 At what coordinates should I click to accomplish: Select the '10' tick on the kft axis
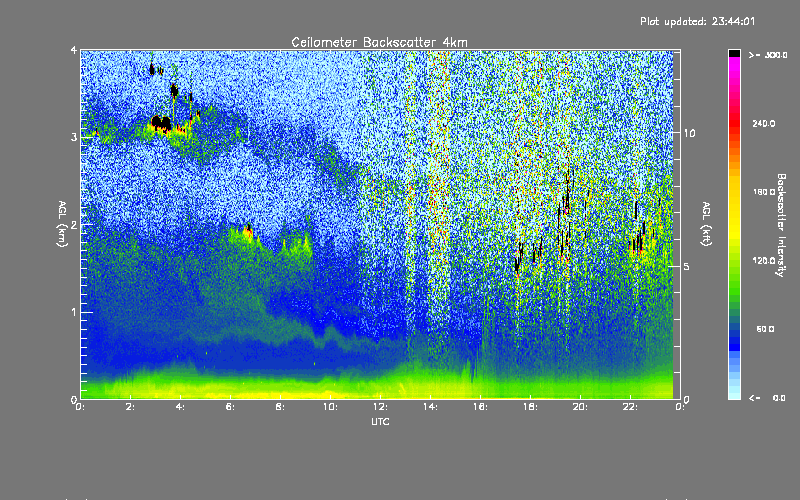tap(689, 133)
